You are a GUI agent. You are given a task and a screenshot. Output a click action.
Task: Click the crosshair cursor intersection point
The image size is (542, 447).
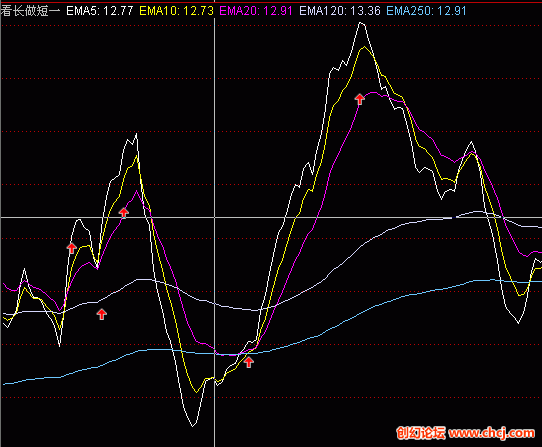(x=214, y=217)
